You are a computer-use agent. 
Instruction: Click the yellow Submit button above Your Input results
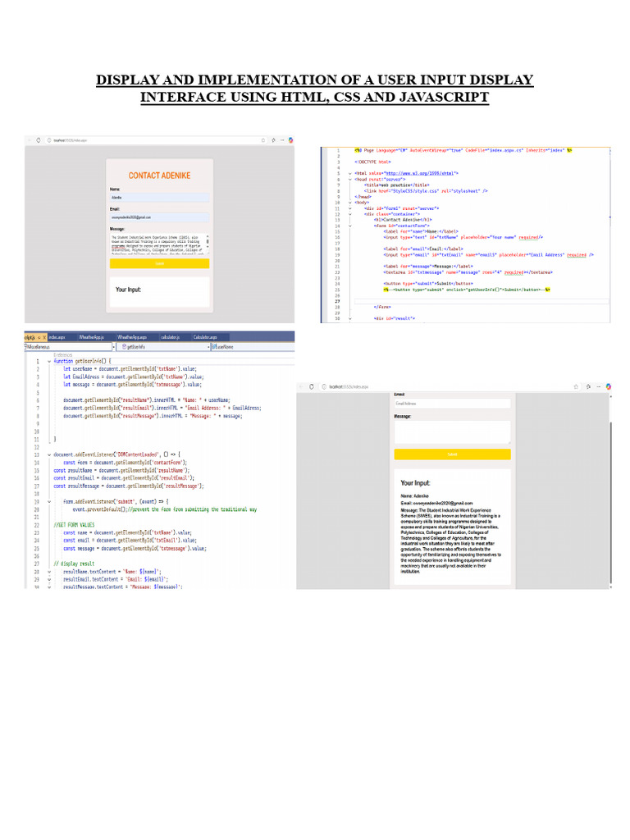453,454
